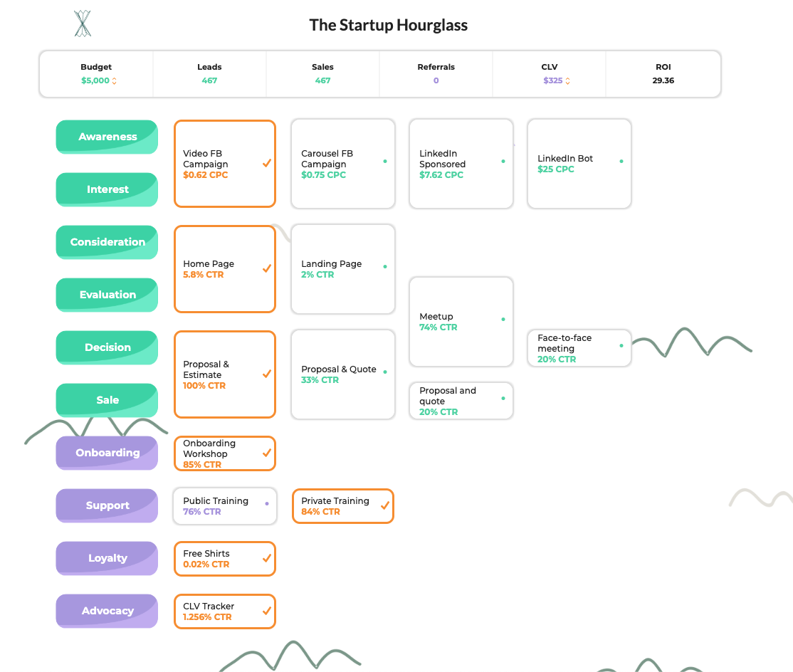Click the checkmark on CLV Tracker
Viewport: 793px width, 672px height.
pos(266,609)
